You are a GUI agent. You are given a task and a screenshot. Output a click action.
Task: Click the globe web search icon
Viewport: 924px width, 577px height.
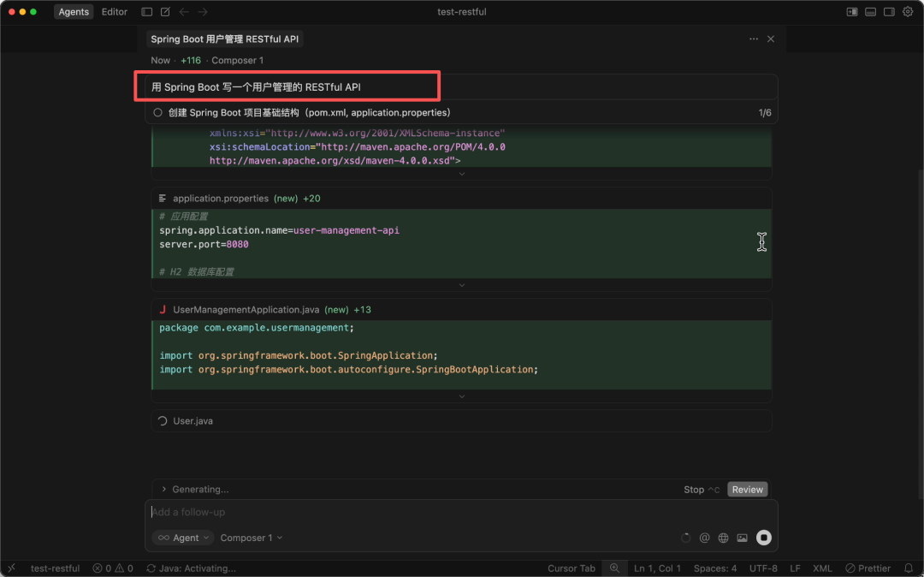coord(723,538)
